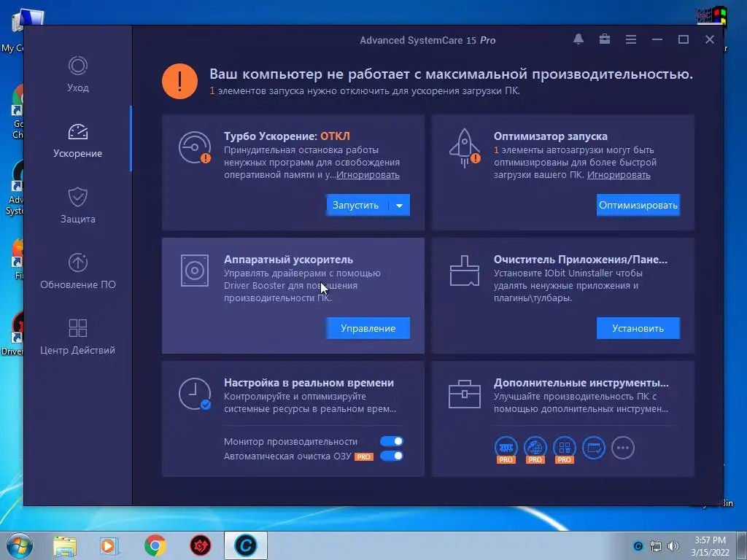Go to Центр Действий

click(77, 337)
